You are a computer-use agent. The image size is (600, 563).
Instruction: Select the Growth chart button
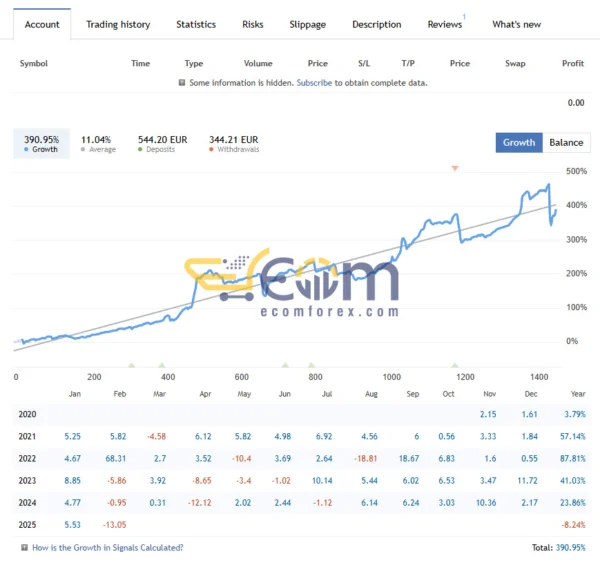coord(519,142)
